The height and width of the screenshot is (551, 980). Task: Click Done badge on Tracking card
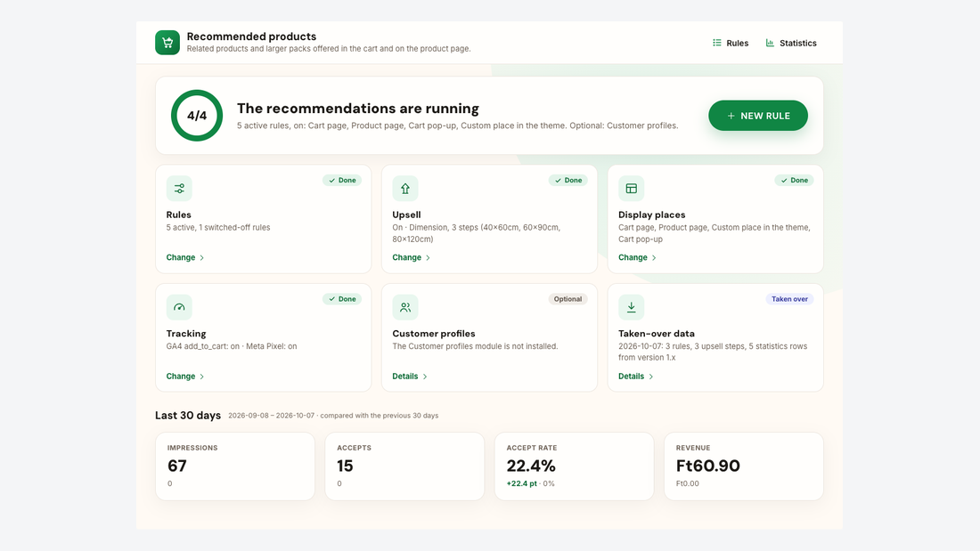(342, 298)
